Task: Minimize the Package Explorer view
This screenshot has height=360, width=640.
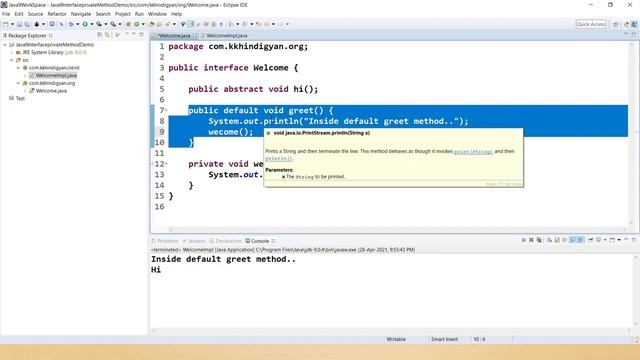Action: click(133, 34)
